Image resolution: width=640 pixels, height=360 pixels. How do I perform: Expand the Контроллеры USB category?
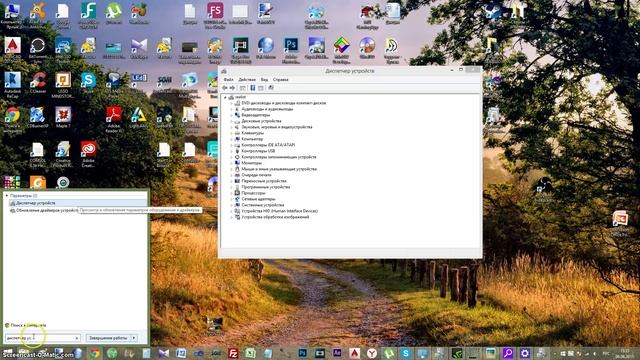231,151
